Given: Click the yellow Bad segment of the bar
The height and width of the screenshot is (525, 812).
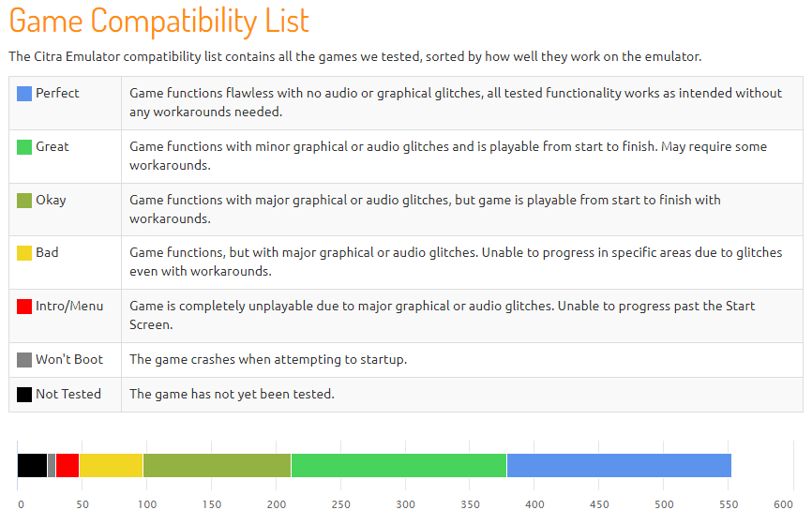Looking at the screenshot, I should pyautogui.click(x=111, y=465).
